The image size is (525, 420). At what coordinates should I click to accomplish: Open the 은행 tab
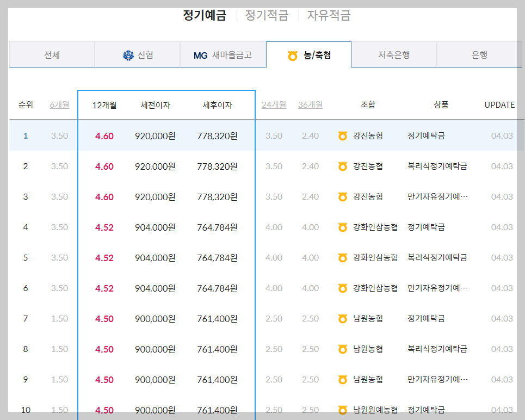[479, 54]
